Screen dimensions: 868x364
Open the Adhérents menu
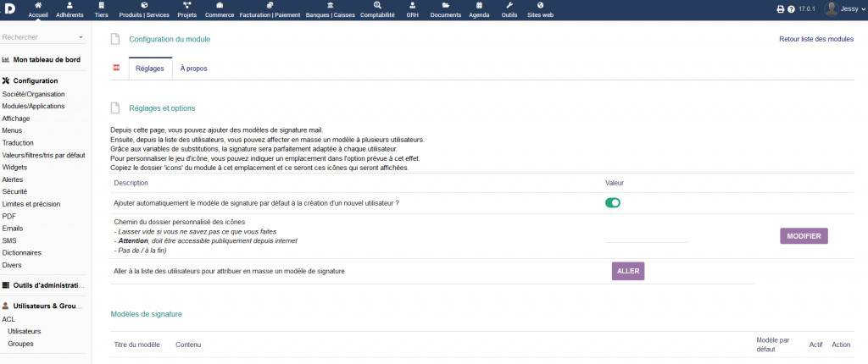(70, 10)
